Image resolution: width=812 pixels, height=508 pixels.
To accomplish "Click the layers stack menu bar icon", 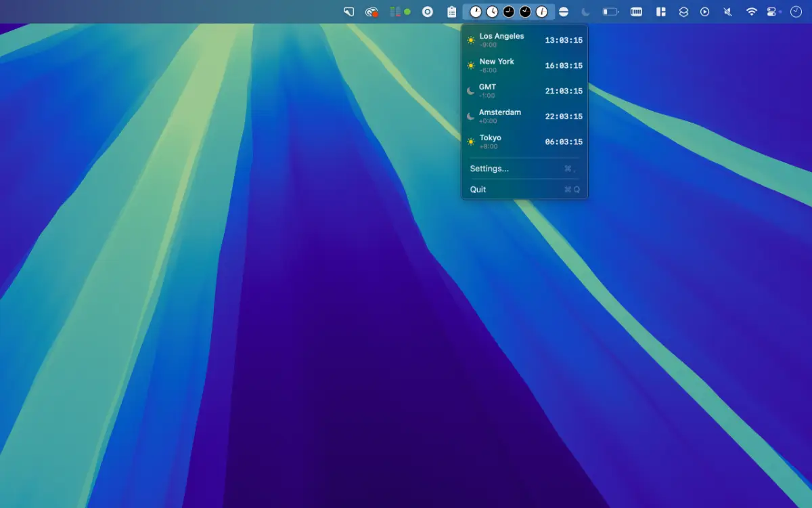I will [x=683, y=12].
